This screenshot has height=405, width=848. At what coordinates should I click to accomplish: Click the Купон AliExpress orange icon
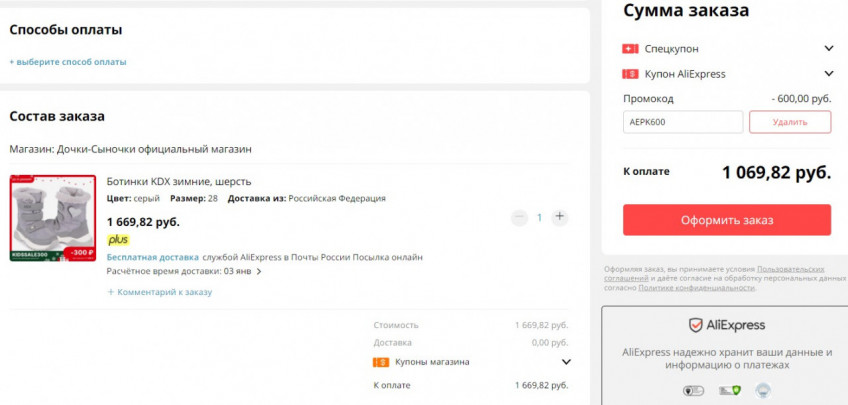[x=630, y=74]
